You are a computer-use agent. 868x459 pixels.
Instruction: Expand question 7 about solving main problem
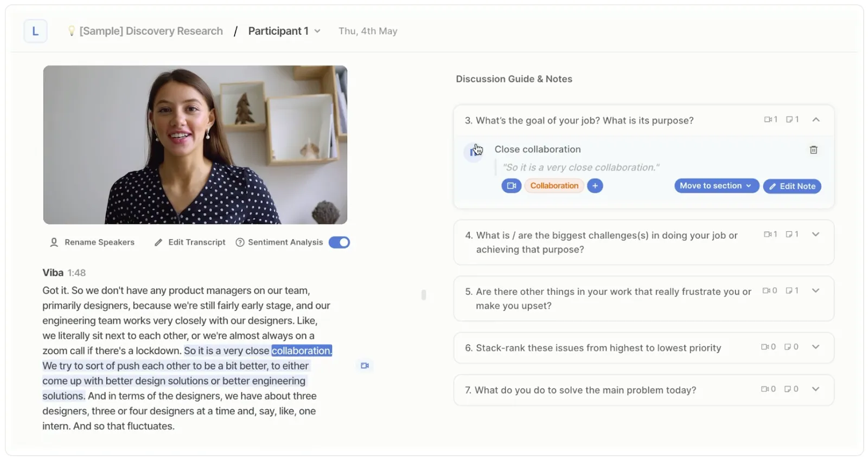pos(816,389)
